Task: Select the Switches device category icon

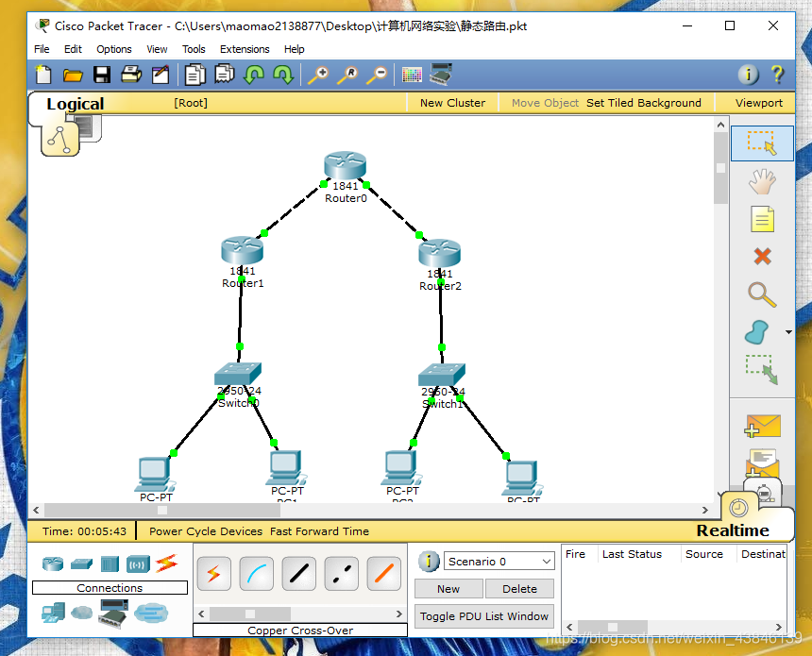Action: [81, 563]
